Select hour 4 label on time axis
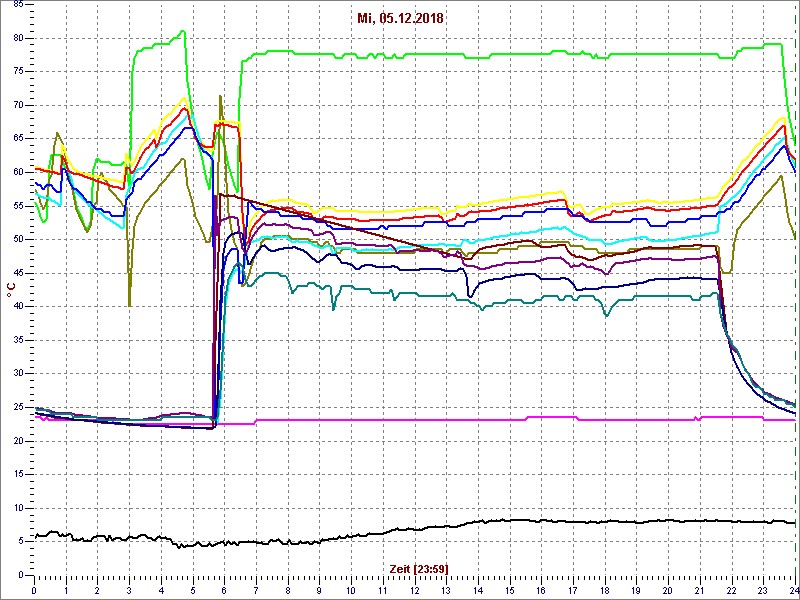Screen dimensions: 800x600 (161, 590)
